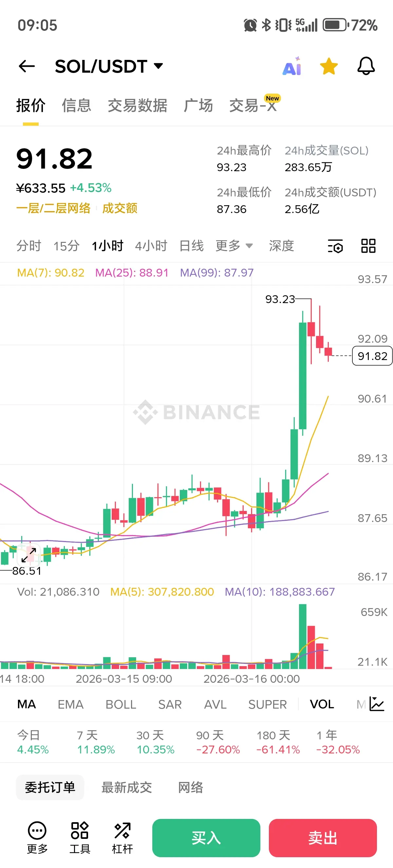Image resolution: width=393 pixels, height=868 pixels.
Task: Open the 更多 menu icon
Action: click(37, 838)
